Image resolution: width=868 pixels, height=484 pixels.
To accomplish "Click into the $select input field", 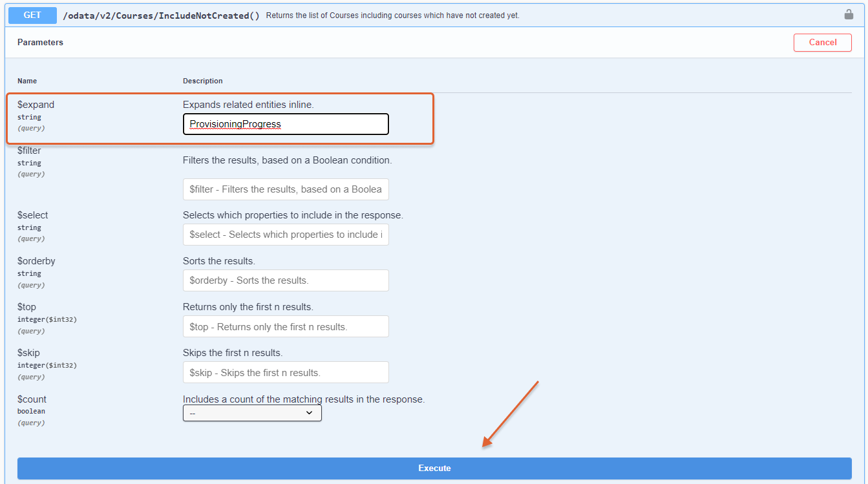I will [x=286, y=235].
